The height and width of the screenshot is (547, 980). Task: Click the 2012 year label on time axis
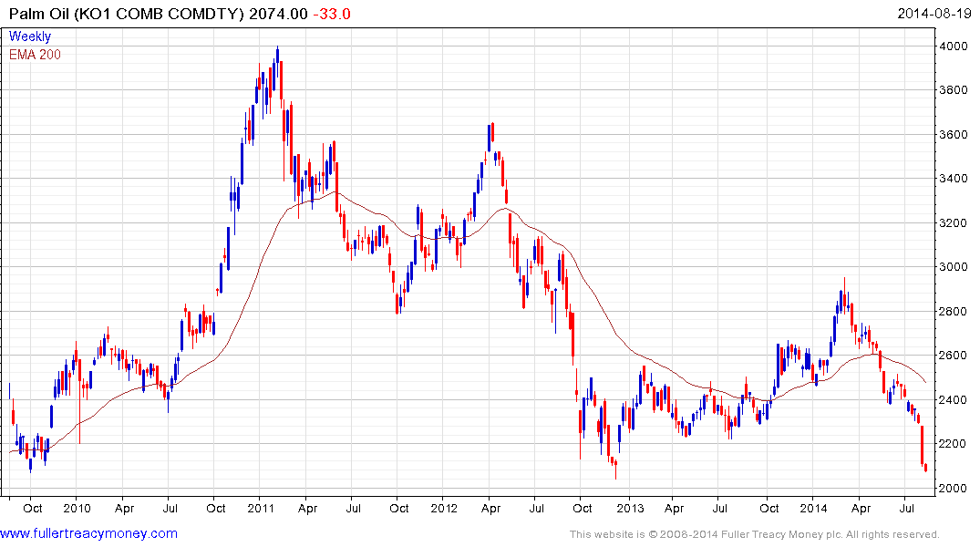pyautogui.click(x=444, y=508)
